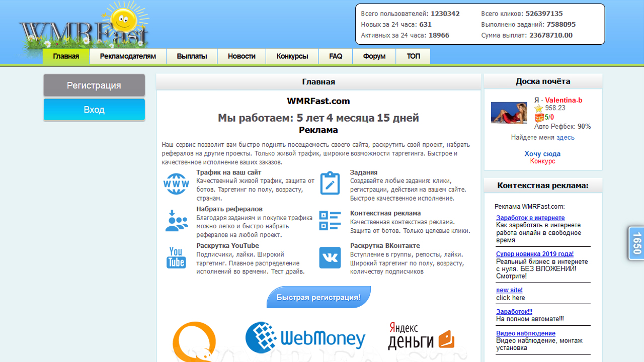
Task: Click the Valentina-b avatar photo
Action: (509, 113)
